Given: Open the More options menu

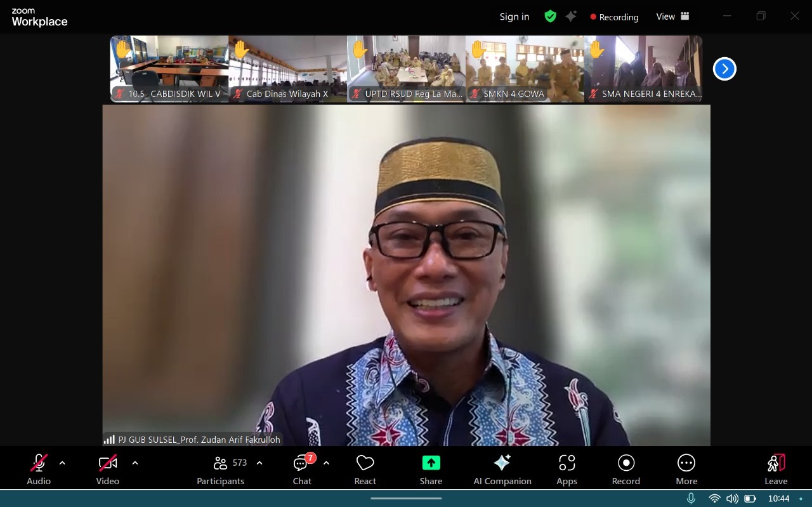Looking at the screenshot, I should [x=686, y=470].
